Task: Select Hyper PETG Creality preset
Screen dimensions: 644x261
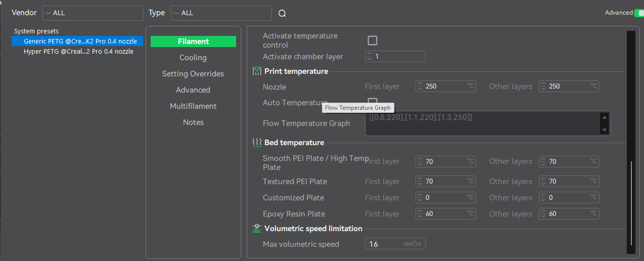Action: pyautogui.click(x=78, y=52)
